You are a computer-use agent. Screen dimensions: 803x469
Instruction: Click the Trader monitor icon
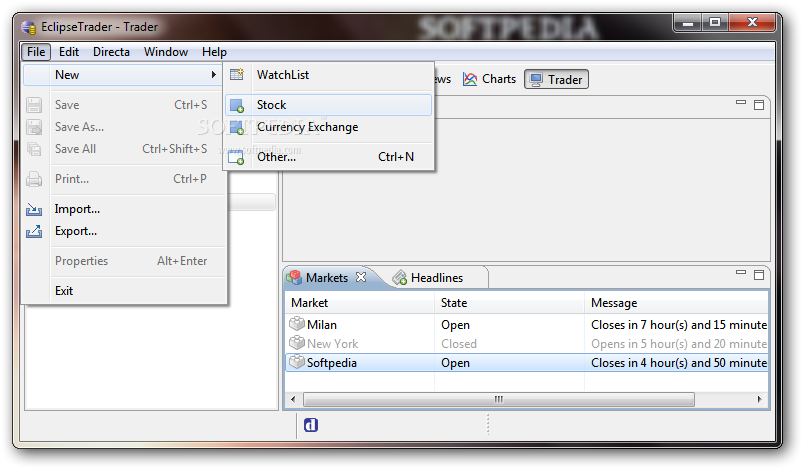pyautogui.click(x=536, y=80)
